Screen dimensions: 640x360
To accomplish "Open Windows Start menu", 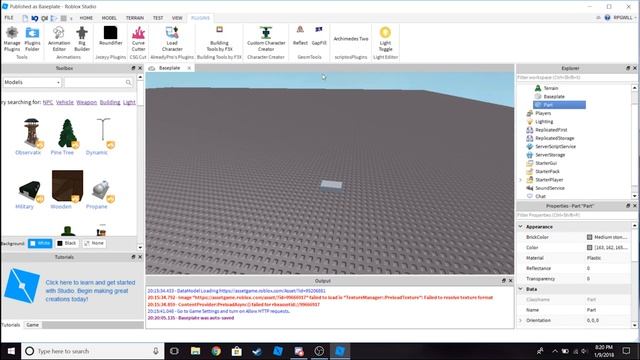I will pyautogui.click(x=11, y=351).
